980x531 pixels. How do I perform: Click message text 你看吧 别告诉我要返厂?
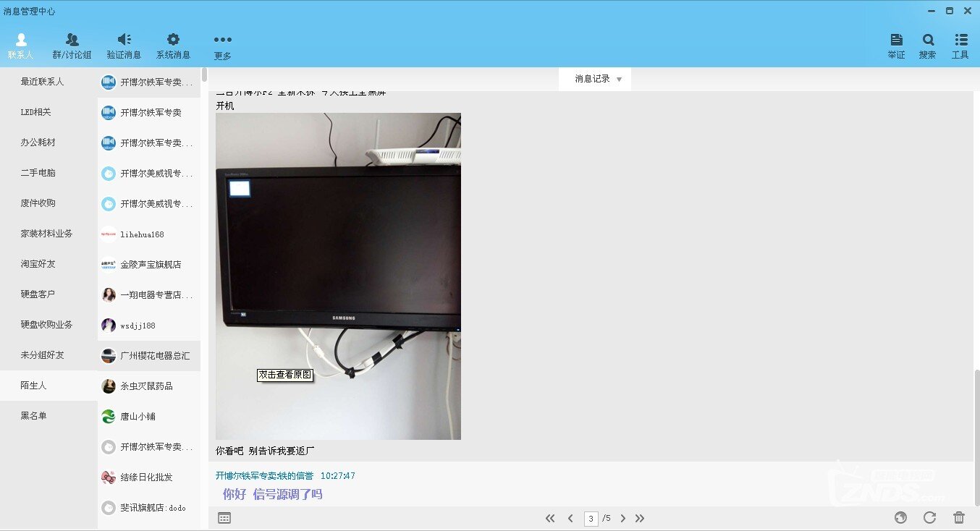point(265,451)
